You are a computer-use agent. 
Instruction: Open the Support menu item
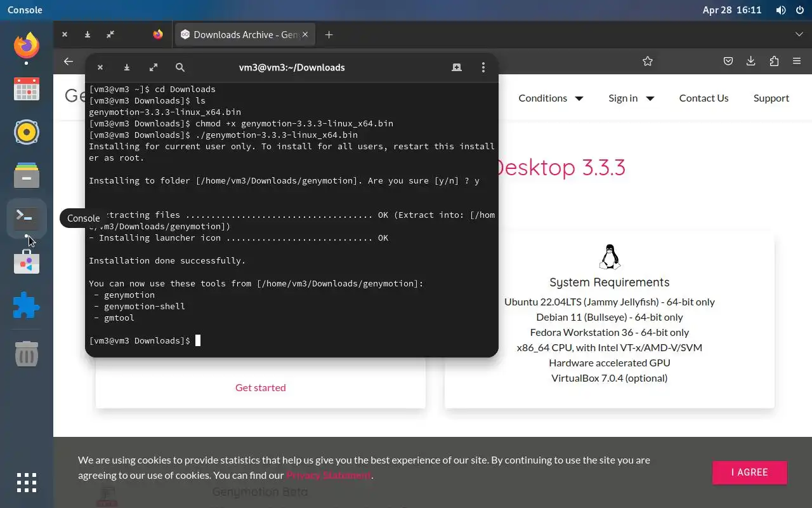pos(771,98)
